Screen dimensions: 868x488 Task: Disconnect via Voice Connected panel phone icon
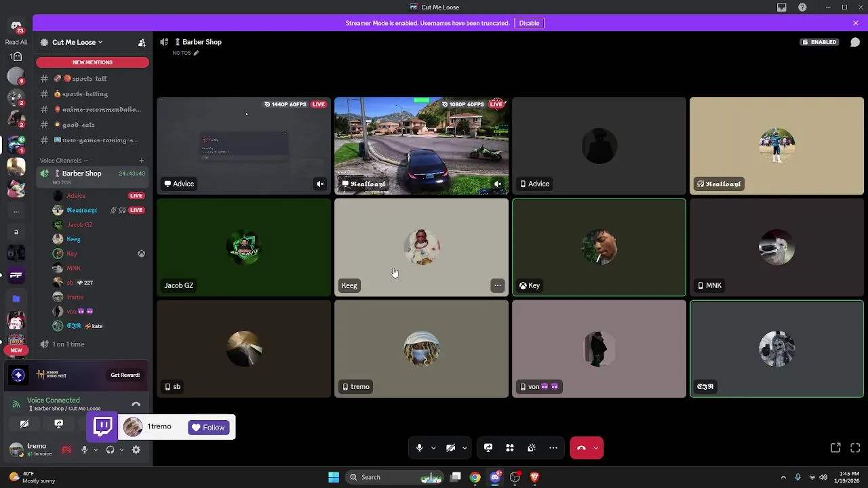pos(136,405)
